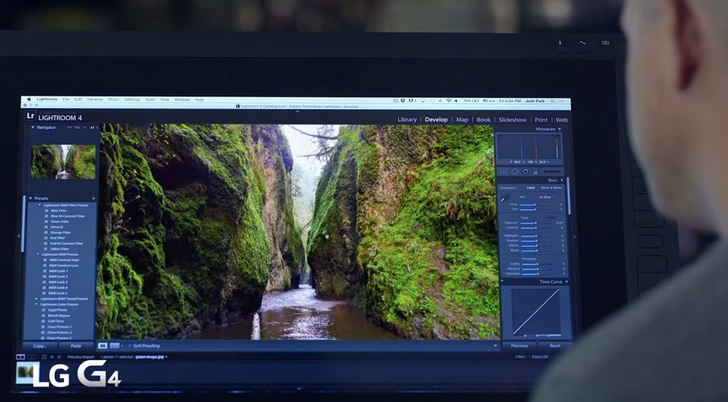Screen dimensions: 728x402
Task: Click the Before/After view icon in toolbar
Action: point(114,345)
